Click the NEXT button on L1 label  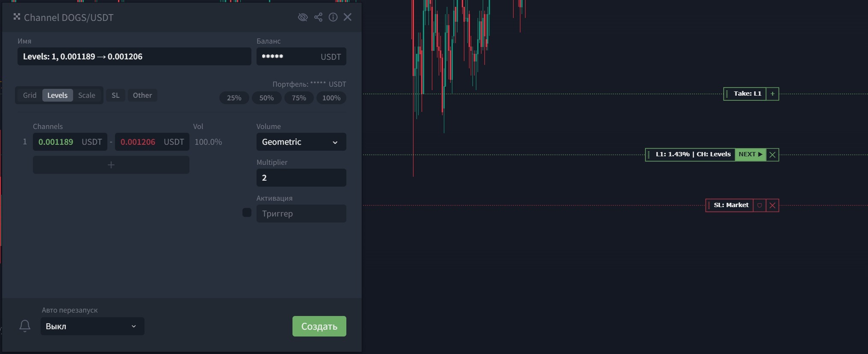click(750, 155)
